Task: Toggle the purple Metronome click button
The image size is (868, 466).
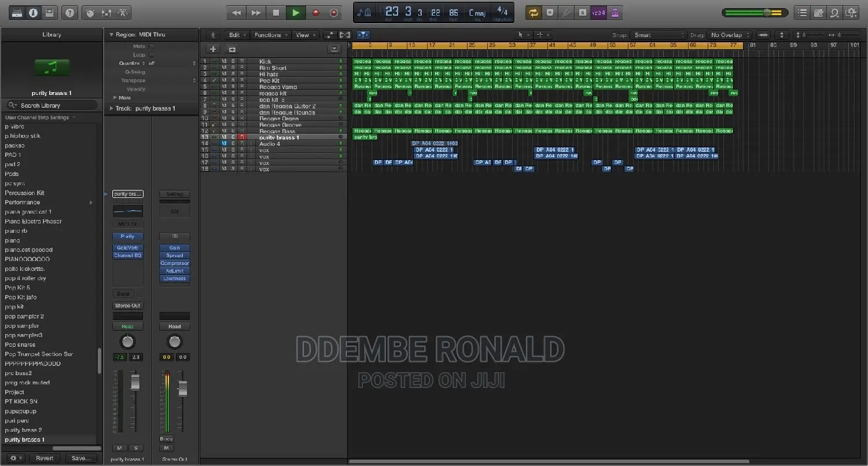Action: [614, 12]
